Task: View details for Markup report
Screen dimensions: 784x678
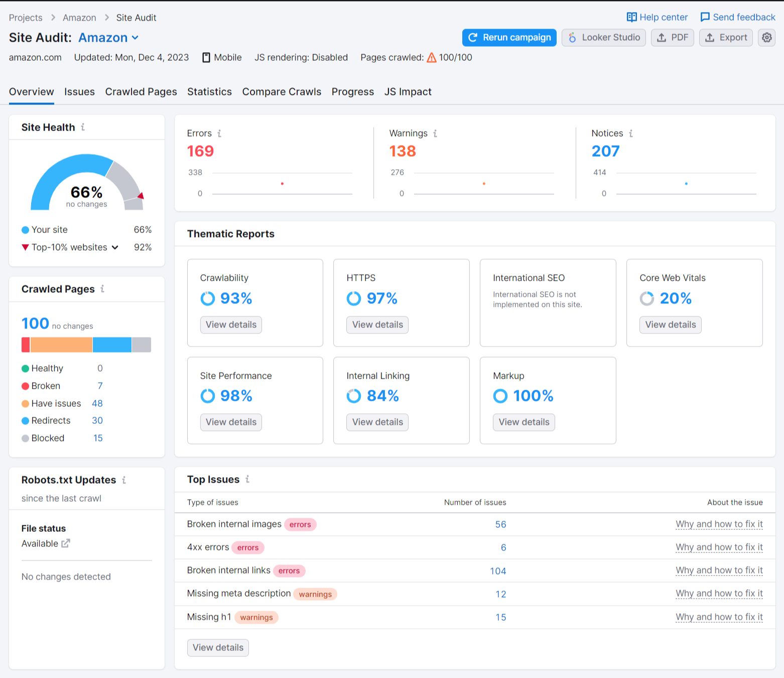Action: [524, 422]
